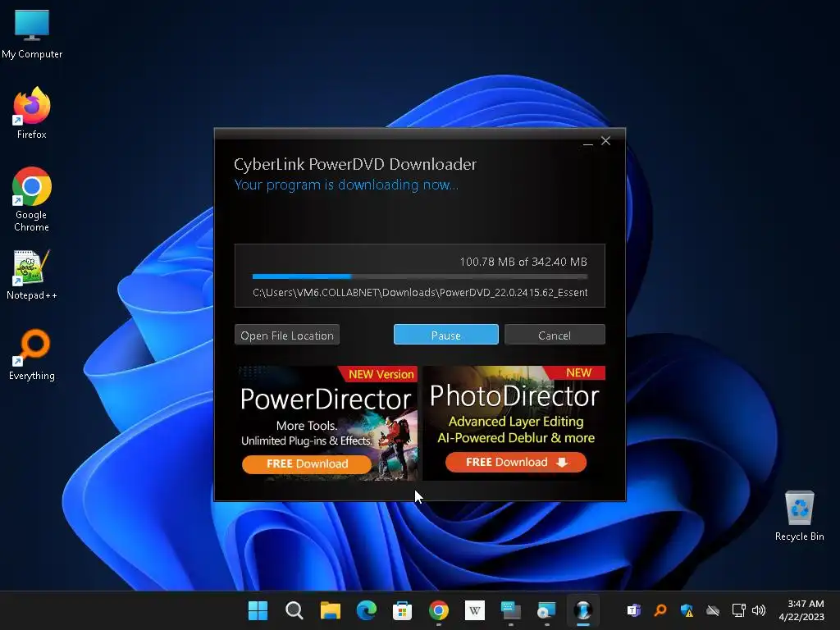Click the PowerDirector FREE Download button
The width and height of the screenshot is (840, 630).
coord(307,464)
